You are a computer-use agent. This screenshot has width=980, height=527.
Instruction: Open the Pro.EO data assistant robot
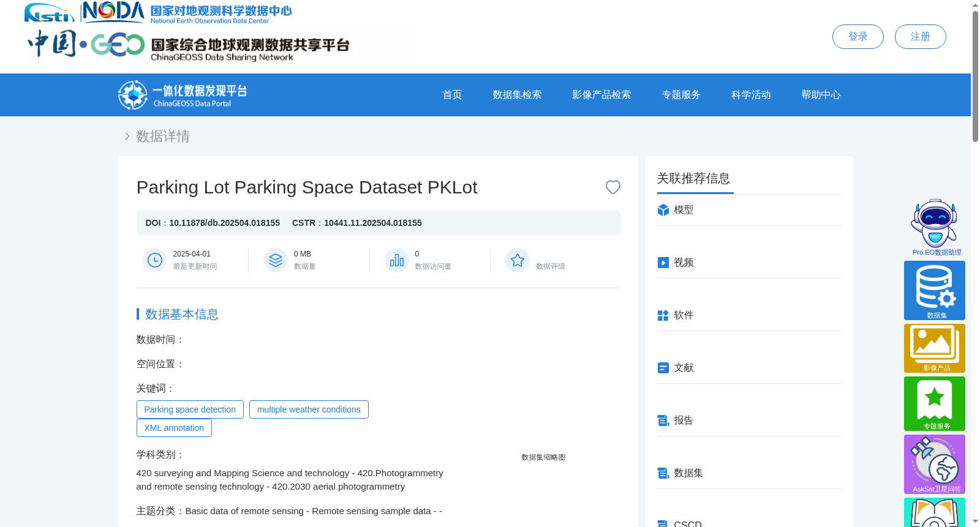[x=935, y=227]
